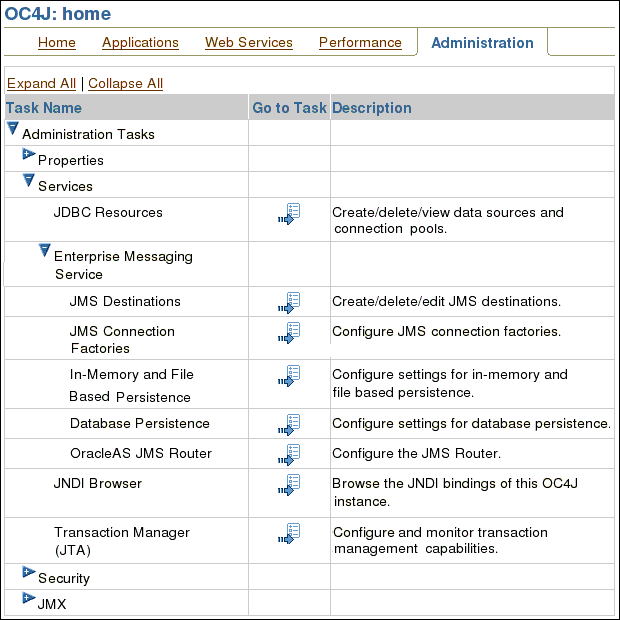Click the Expand All link
620x620 pixels.
[x=41, y=84]
